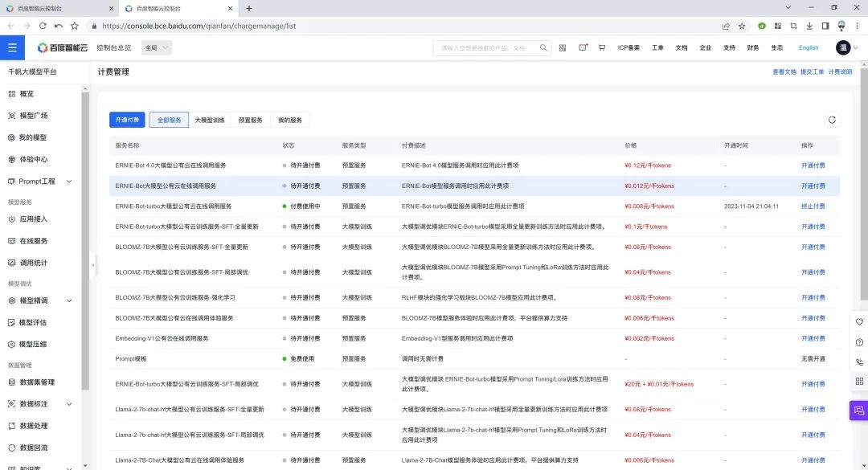
Task: Click the search magnifier icon
Action: tap(543, 47)
